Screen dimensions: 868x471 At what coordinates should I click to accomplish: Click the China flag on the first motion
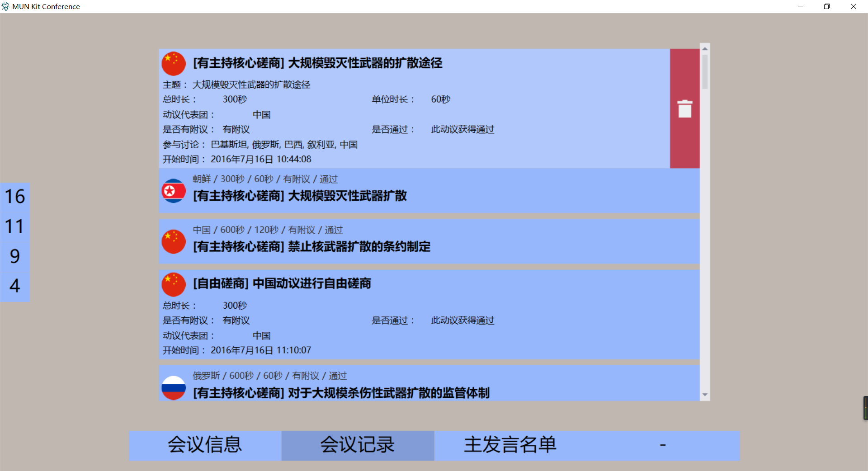click(173, 63)
